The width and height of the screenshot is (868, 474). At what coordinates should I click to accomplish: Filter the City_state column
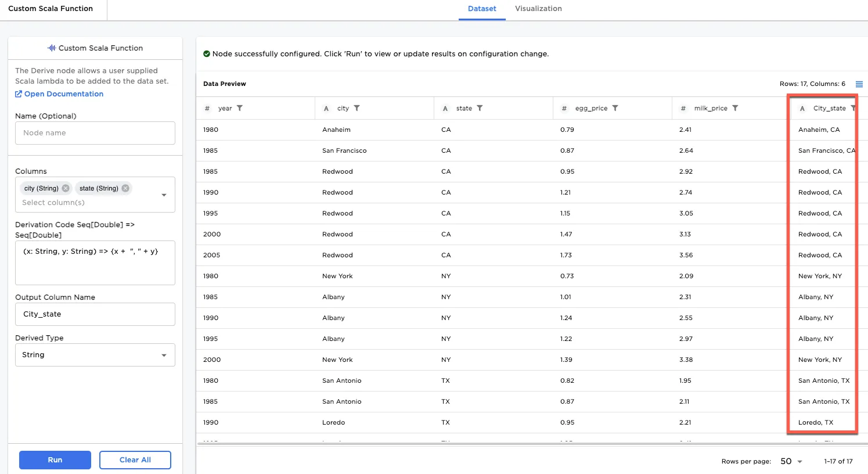pos(853,108)
